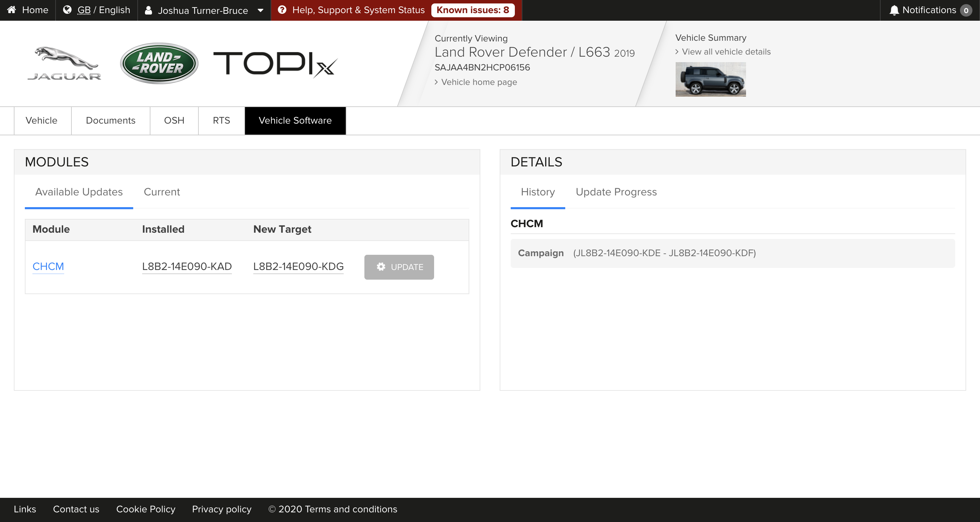Viewport: 980px width, 522px height.
Task: Click the gear icon on Update button
Action: coord(381,267)
